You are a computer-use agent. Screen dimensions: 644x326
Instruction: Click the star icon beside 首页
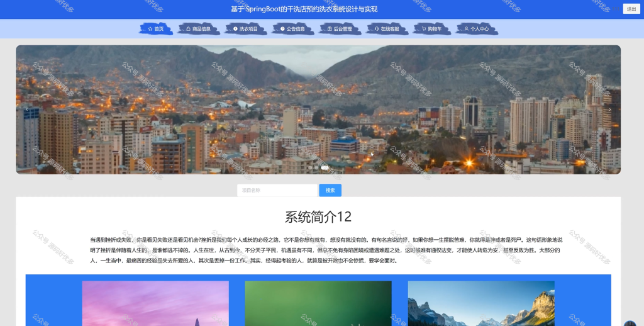tap(150, 29)
